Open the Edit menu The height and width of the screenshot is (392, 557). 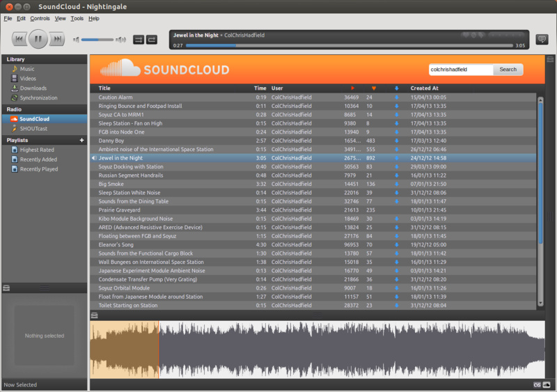(x=21, y=19)
